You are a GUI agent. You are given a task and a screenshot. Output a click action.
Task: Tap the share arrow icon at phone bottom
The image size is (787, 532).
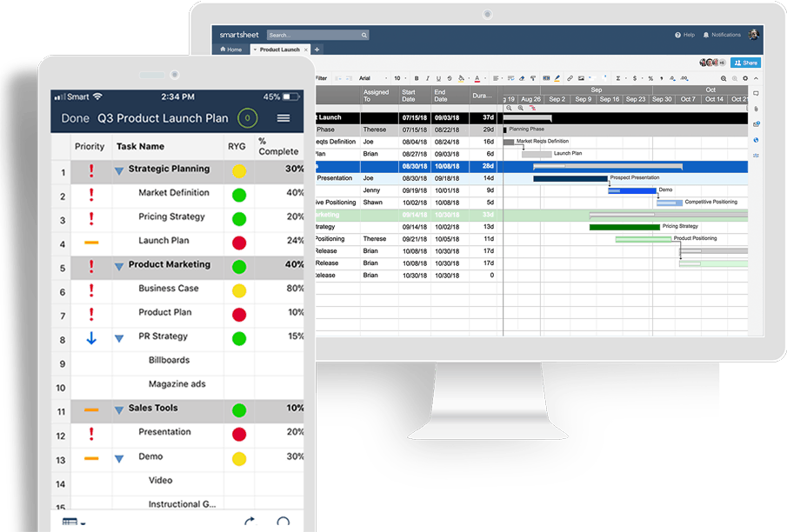250,522
